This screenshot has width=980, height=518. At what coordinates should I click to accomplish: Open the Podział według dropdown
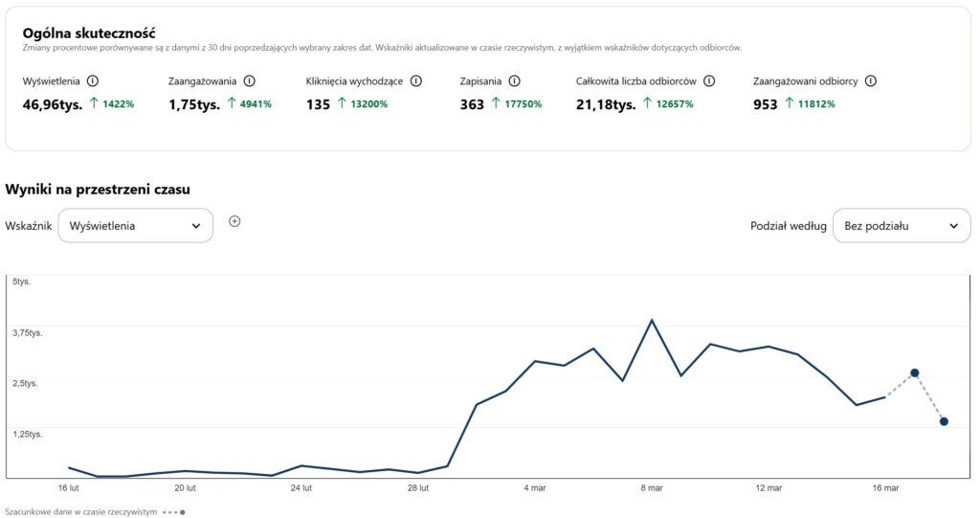tap(901, 226)
